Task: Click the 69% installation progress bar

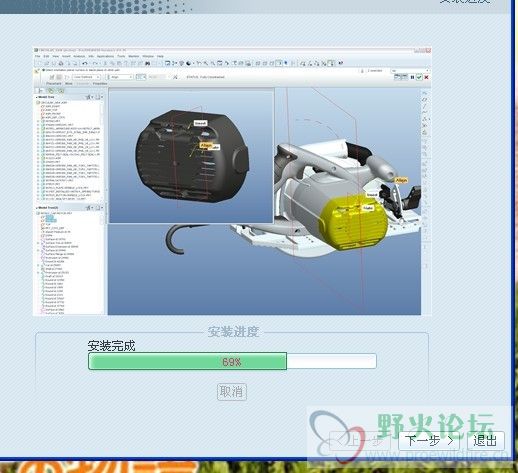Action: [x=232, y=362]
